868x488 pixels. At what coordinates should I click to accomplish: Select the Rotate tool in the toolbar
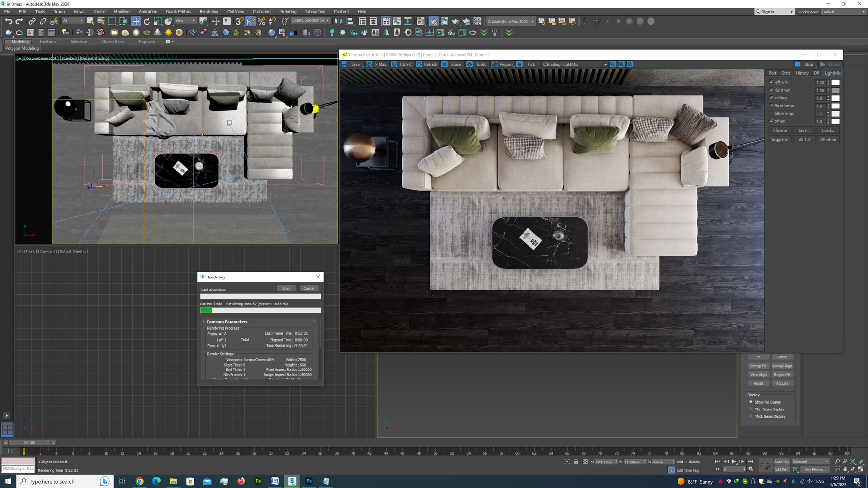pos(146,21)
